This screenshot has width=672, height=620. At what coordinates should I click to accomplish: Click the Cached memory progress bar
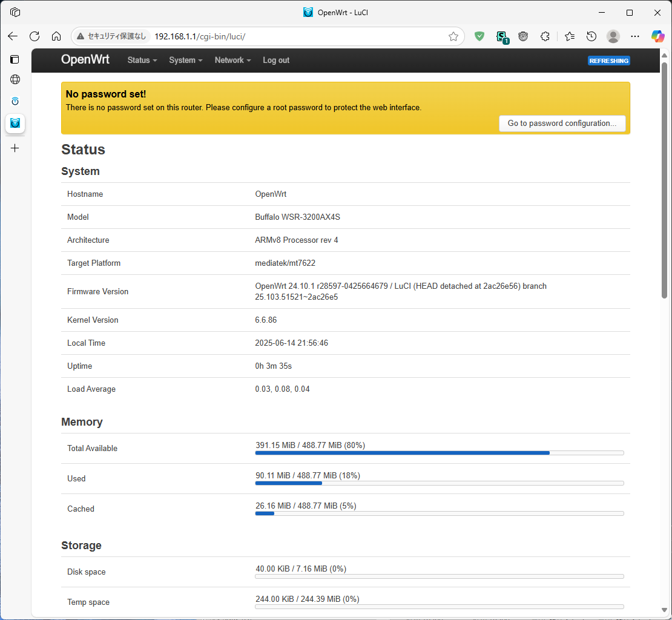tap(440, 513)
